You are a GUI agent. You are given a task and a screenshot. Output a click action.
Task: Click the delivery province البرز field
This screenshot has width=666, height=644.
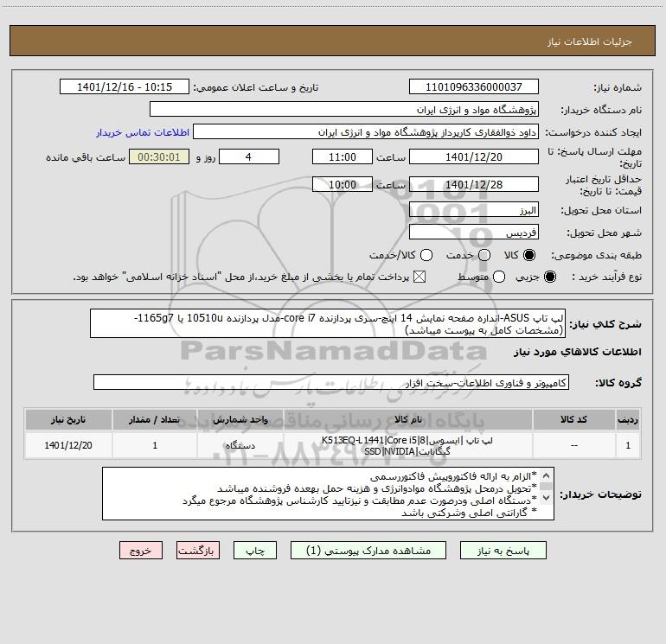(474, 210)
